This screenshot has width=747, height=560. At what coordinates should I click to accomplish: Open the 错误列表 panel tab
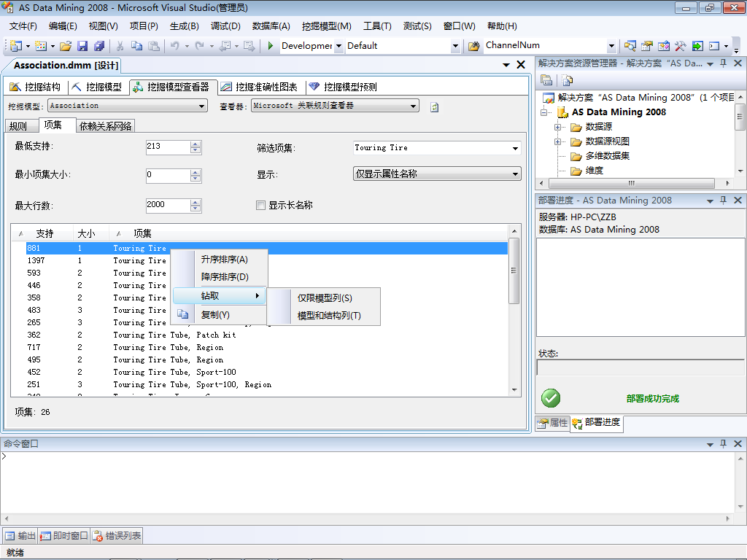[117, 536]
